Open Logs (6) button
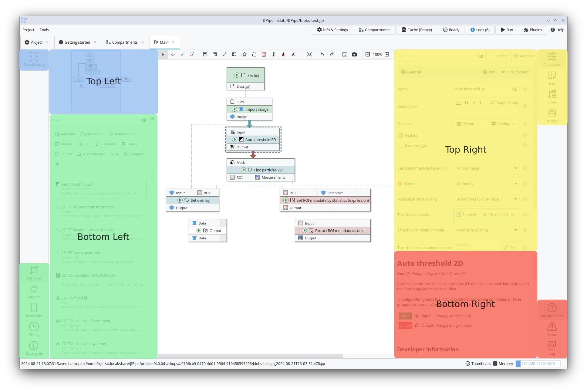This screenshot has height=392, width=587. tap(480, 30)
